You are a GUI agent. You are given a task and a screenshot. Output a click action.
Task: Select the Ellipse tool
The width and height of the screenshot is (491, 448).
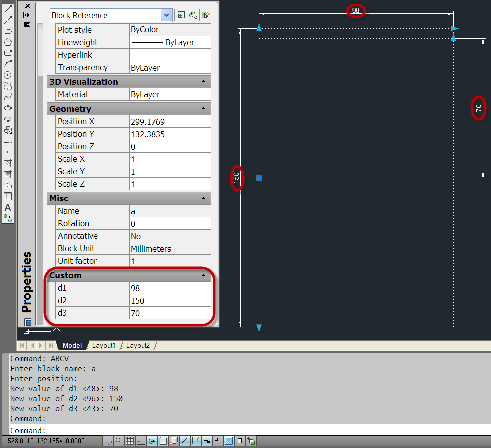point(7,108)
